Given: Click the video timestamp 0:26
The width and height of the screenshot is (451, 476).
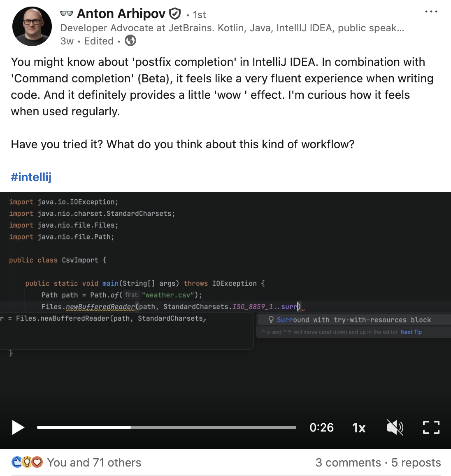Looking at the screenshot, I should (x=321, y=427).
